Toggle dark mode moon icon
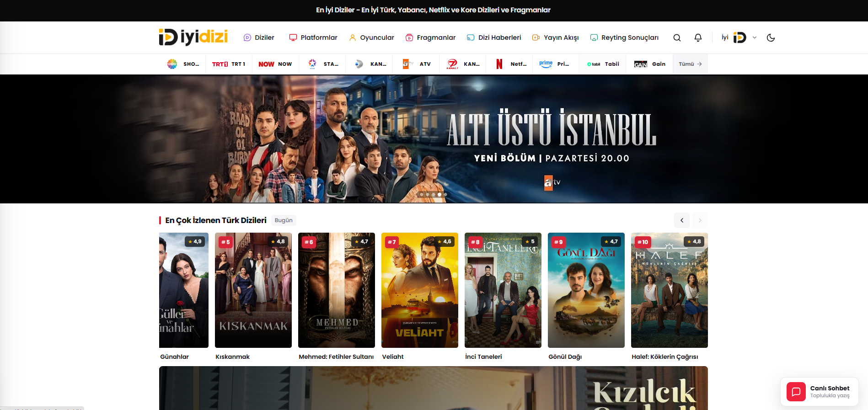 tap(771, 38)
